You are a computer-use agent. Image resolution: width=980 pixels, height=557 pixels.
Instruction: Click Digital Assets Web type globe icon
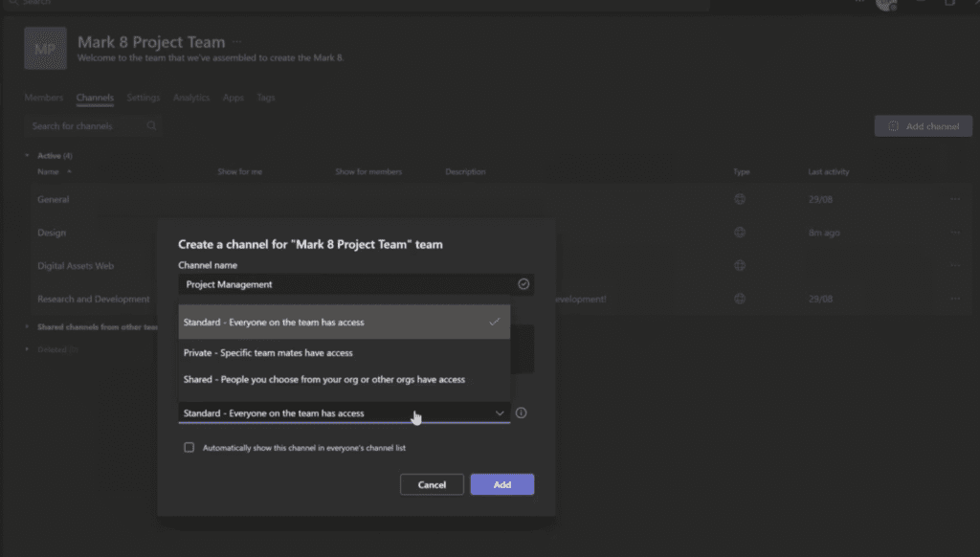740,266
